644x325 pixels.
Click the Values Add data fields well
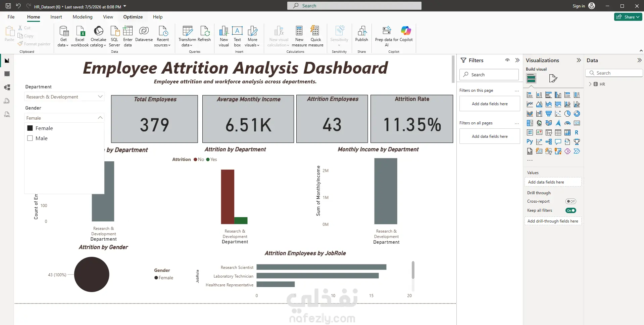(553, 182)
